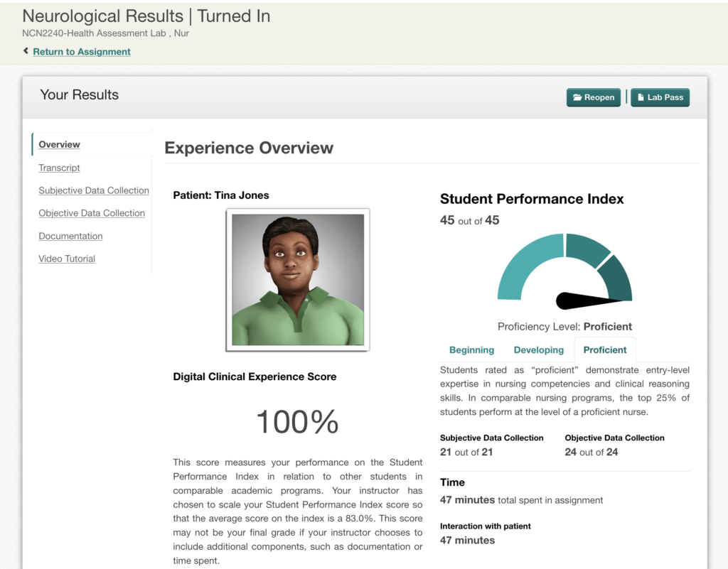Open the Video Tutorial link
This screenshot has height=569, width=728.
67,259
